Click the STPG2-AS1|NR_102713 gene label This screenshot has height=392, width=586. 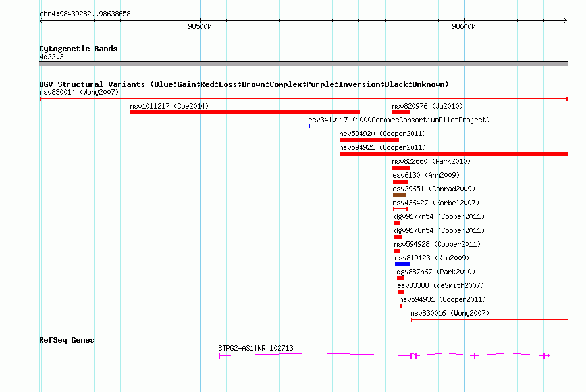point(255,348)
